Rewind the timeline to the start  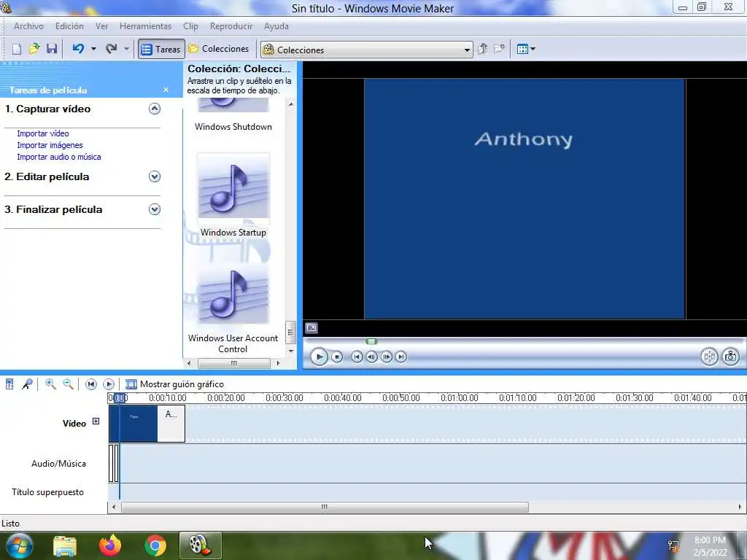[x=91, y=384]
